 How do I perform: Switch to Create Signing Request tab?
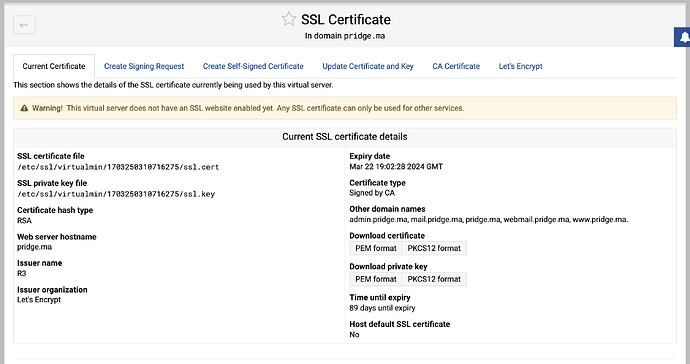coord(144,66)
